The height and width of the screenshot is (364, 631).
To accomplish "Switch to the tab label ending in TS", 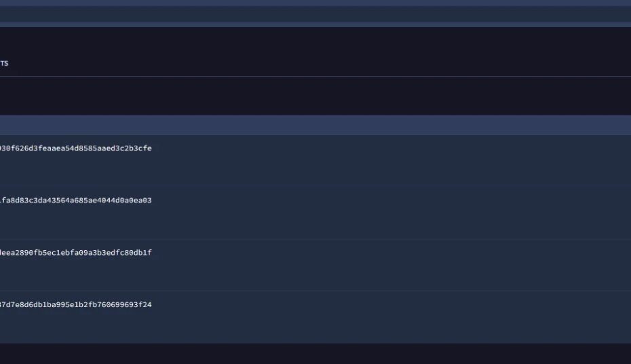I will click(x=4, y=64).
